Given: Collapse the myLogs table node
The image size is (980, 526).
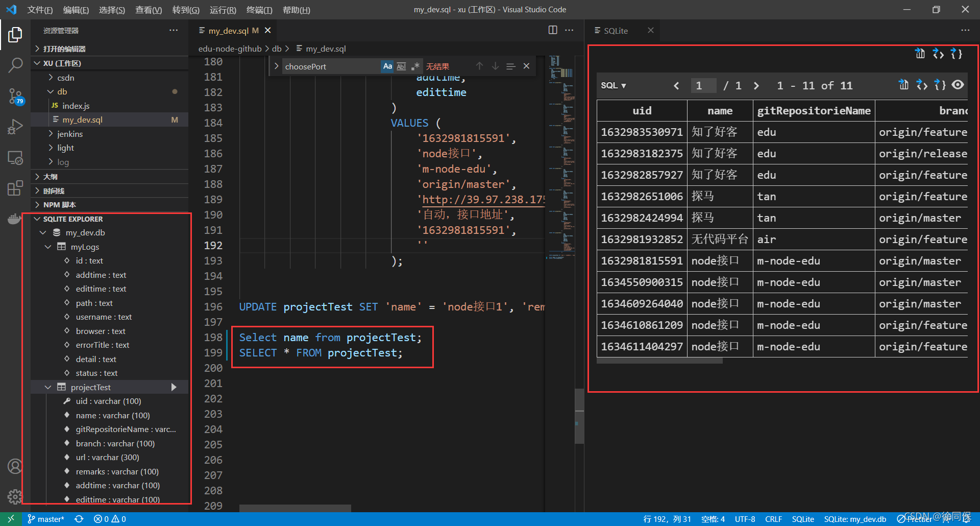Looking at the screenshot, I should coord(48,247).
